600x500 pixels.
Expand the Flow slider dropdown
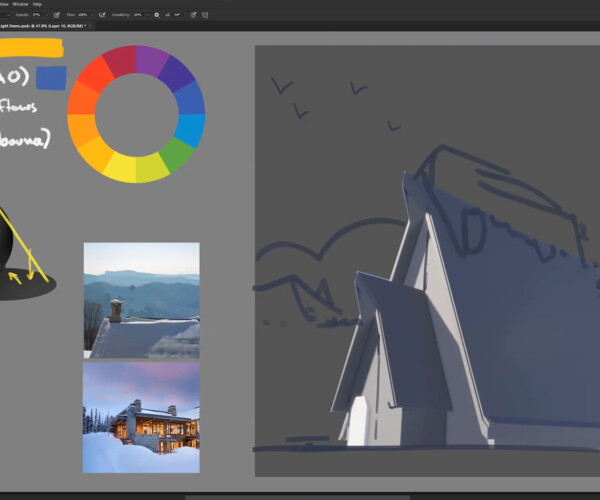92,15
